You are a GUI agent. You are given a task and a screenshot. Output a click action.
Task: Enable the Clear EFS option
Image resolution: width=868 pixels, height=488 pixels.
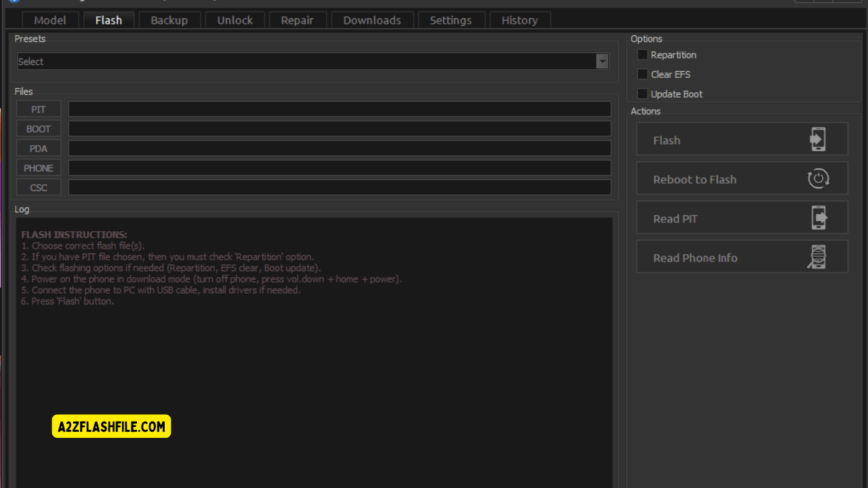tap(642, 74)
